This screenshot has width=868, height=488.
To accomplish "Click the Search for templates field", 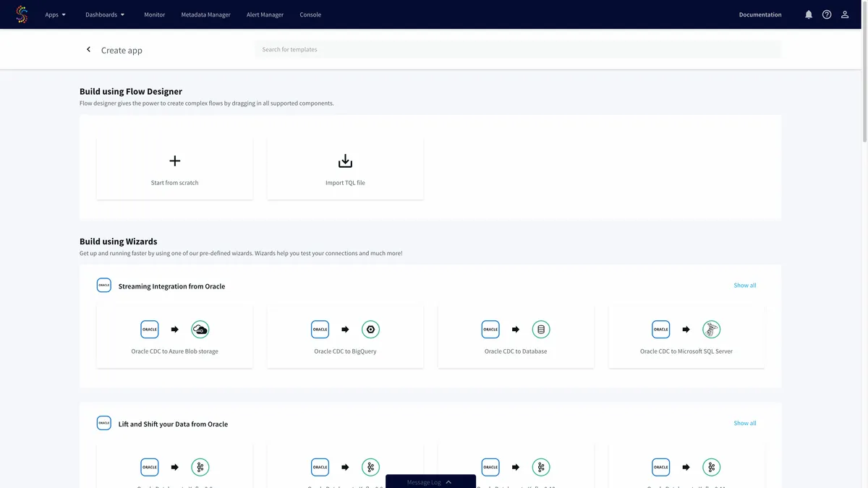I will click(517, 50).
